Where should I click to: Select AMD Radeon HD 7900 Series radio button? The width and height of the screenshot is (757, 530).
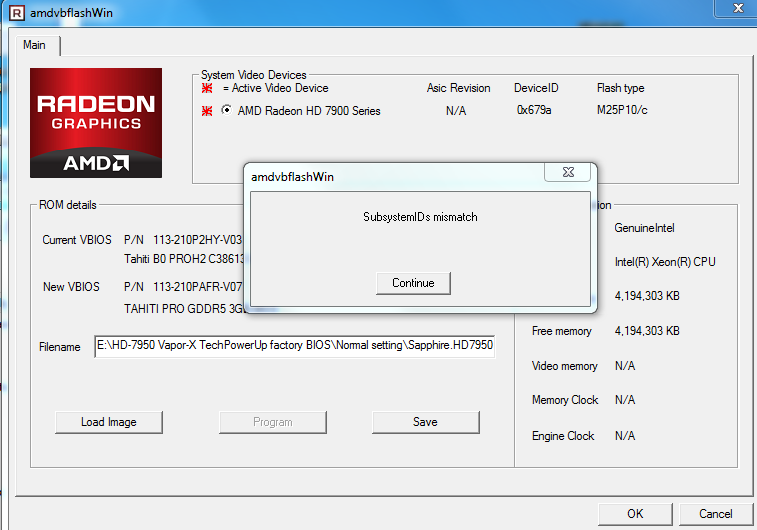tap(226, 110)
